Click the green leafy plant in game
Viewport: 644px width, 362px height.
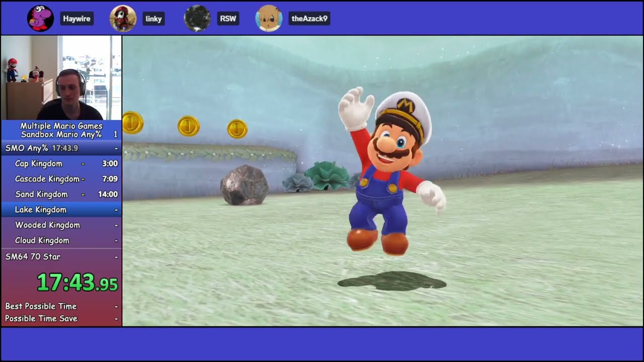click(327, 175)
